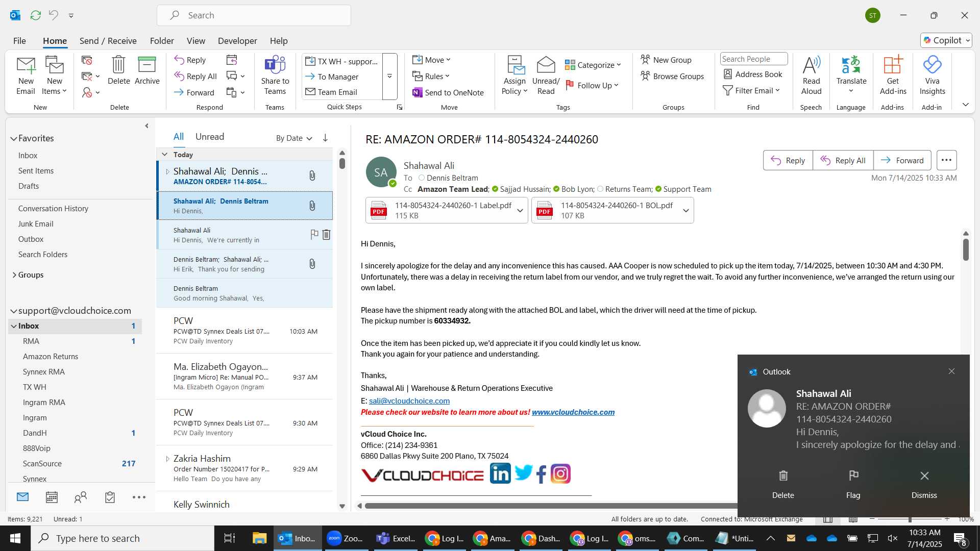Click the Instagram icon in signature
Viewport: 980px width, 551px height.
point(560,474)
